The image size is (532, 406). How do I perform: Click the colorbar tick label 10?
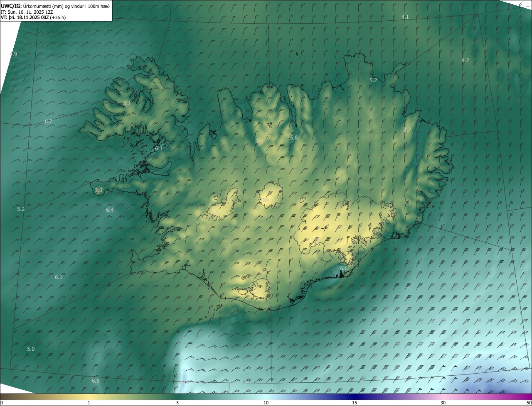tap(266, 403)
